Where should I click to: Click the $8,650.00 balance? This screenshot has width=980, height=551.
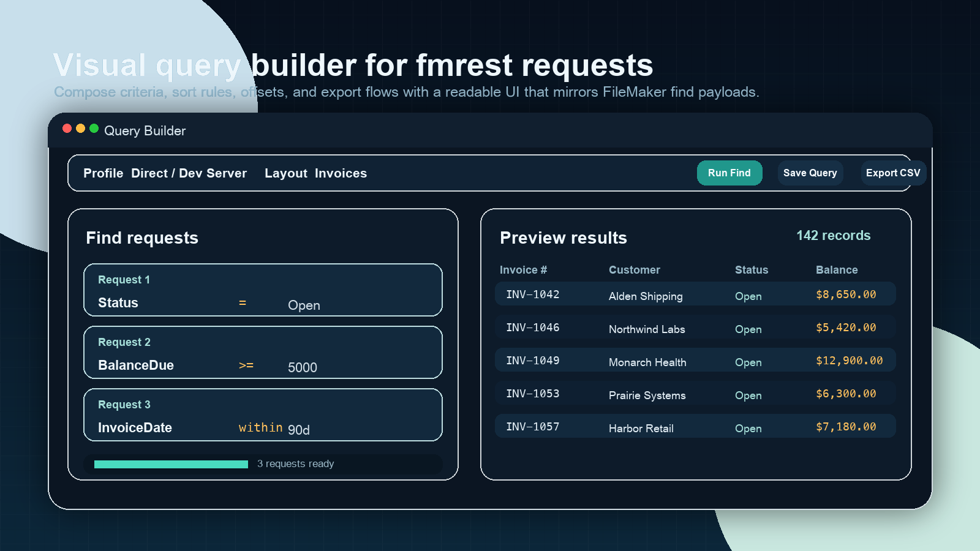[846, 294]
